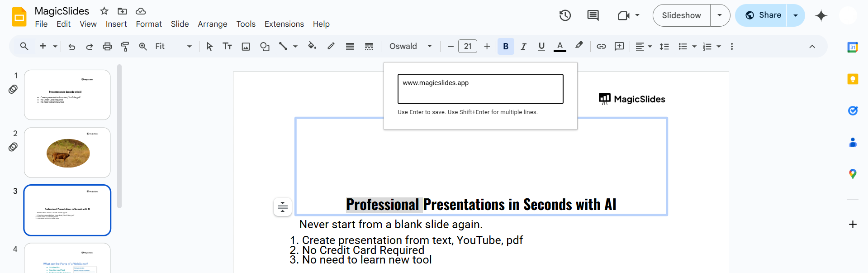Open version history clock icon
This screenshot has width=868, height=273.
point(565,15)
